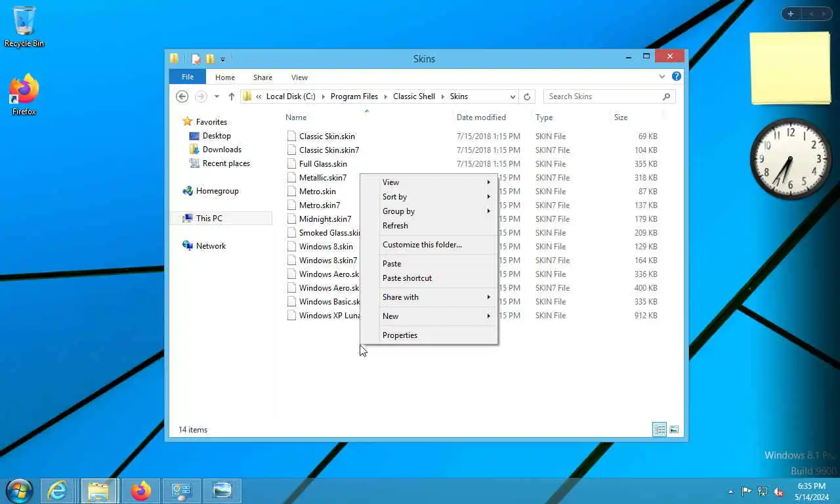Click Classic Shell breadcrumb
Viewport: 840px width, 504px height.
414,96
